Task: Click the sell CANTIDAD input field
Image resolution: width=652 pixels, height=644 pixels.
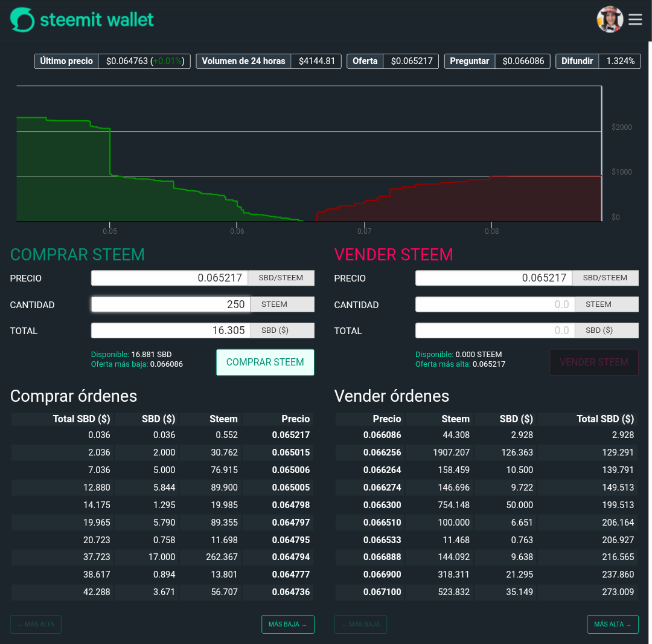Action: (x=495, y=304)
